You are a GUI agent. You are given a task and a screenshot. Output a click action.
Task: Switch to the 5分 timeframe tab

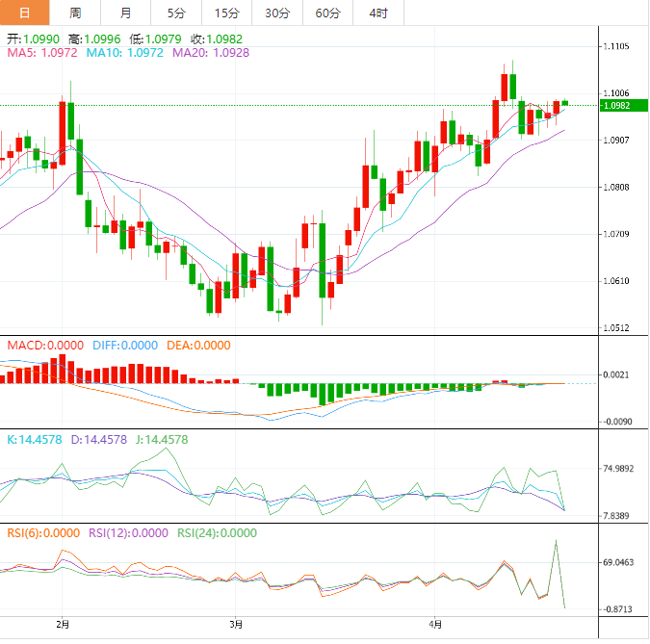coord(176,13)
